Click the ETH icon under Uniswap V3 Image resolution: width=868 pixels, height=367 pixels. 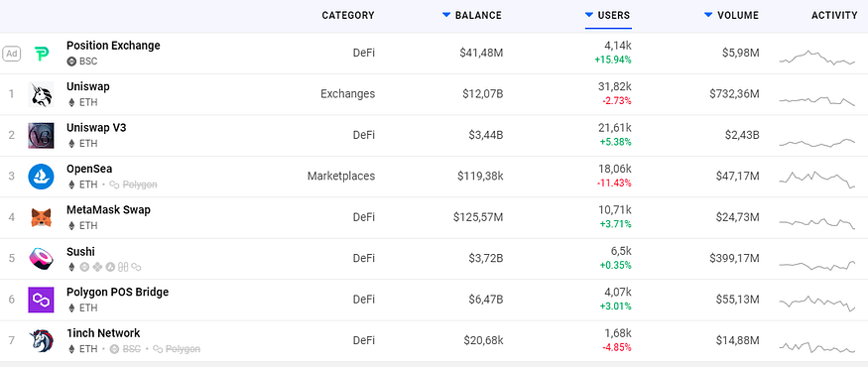pyautogui.click(x=70, y=144)
